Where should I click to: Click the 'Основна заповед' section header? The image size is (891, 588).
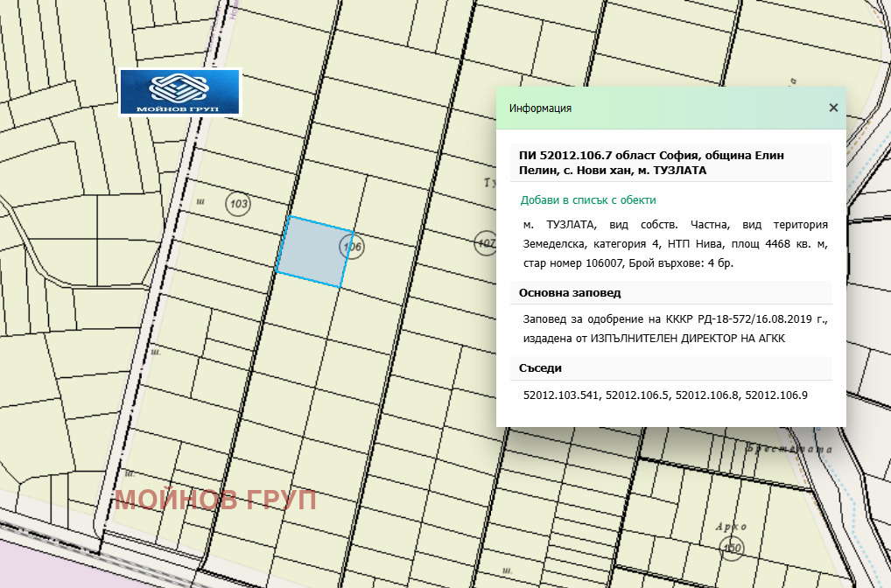(x=570, y=293)
